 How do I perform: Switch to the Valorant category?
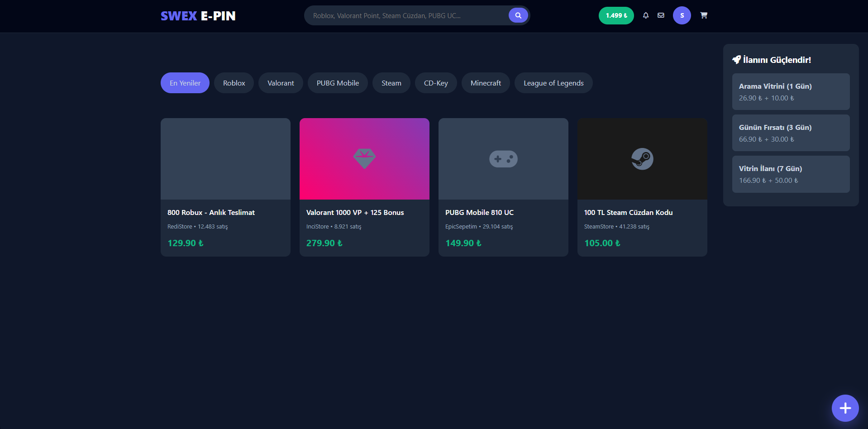(x=281, y=83)
